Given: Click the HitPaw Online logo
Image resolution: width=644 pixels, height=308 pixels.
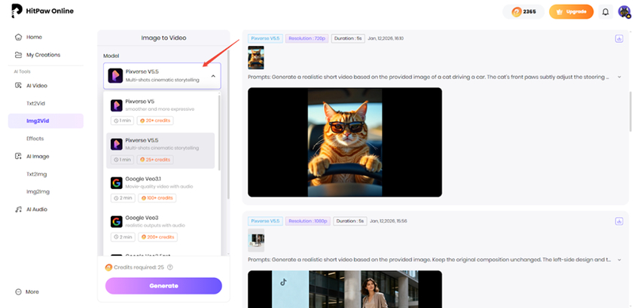Looking at the screenshot, I should pos(42,11).
